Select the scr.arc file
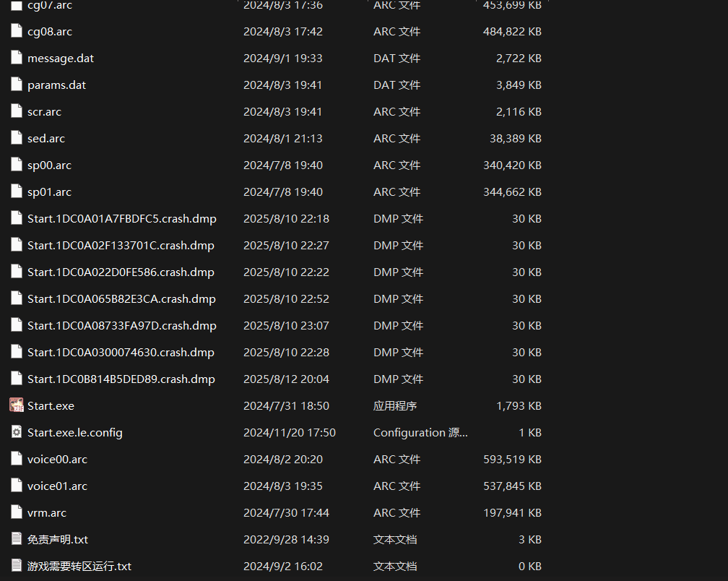 click(44, 111)
